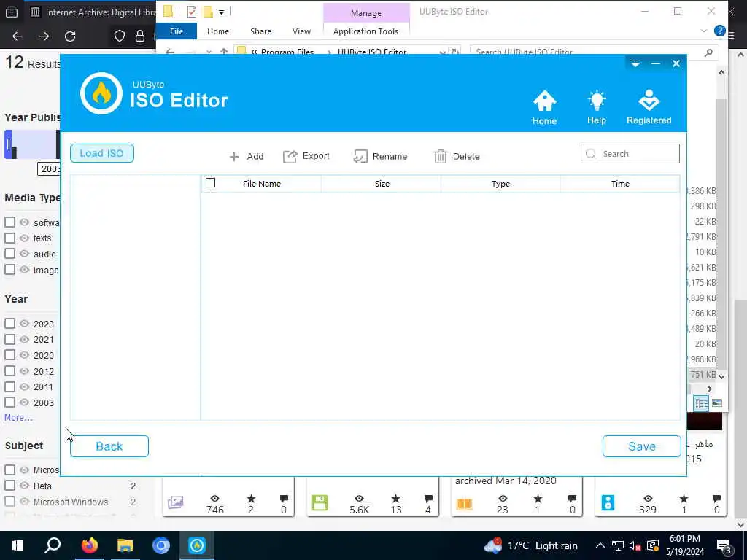This screenshot has height=560, width=747.
Task: Click the Back button
Action: [109, 446]
